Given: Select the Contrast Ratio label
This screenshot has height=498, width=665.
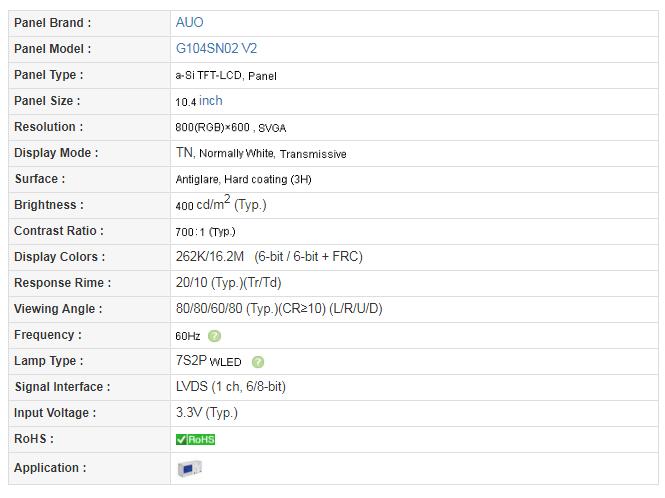Looking at the screenshot, I should (59, 231).
